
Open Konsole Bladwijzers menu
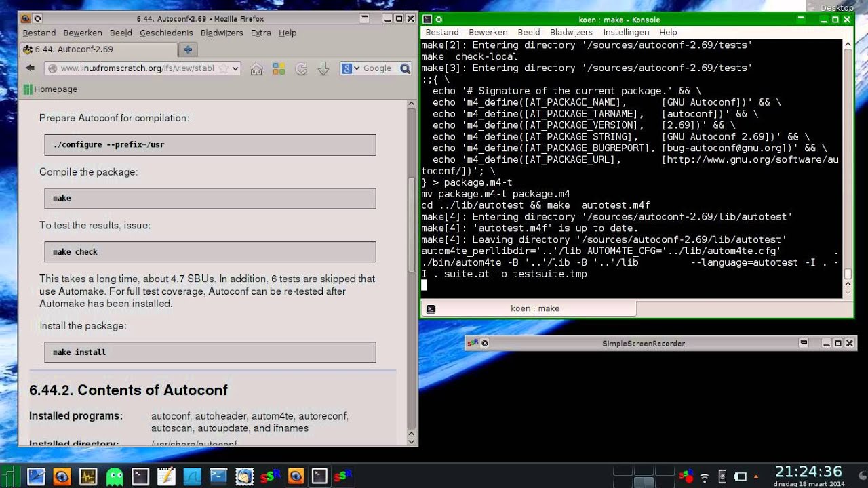pyautogui.click(x=571, y=32)
